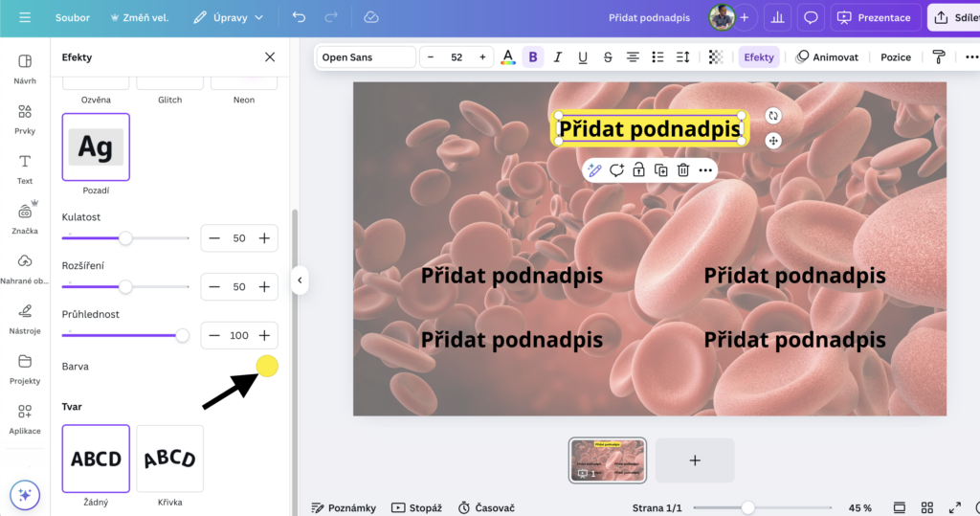Click the move handle of text box
Viewport: 980px width, 516px height.
click(x=773, y=141)
